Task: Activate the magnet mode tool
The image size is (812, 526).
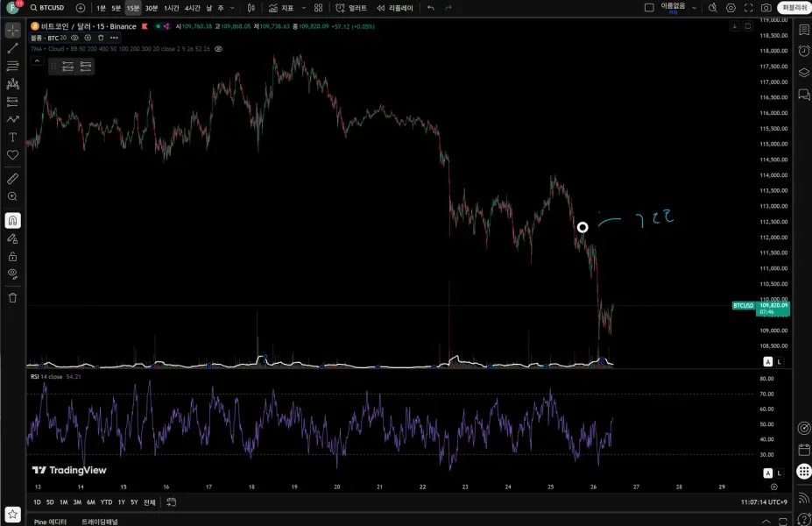Action: click(12, 221)
